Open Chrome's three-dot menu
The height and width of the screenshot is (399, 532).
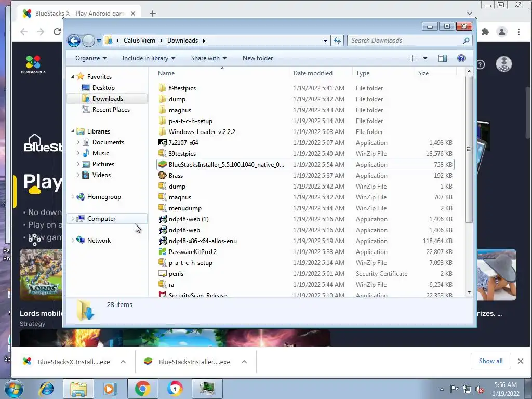(x=519, y=32)
